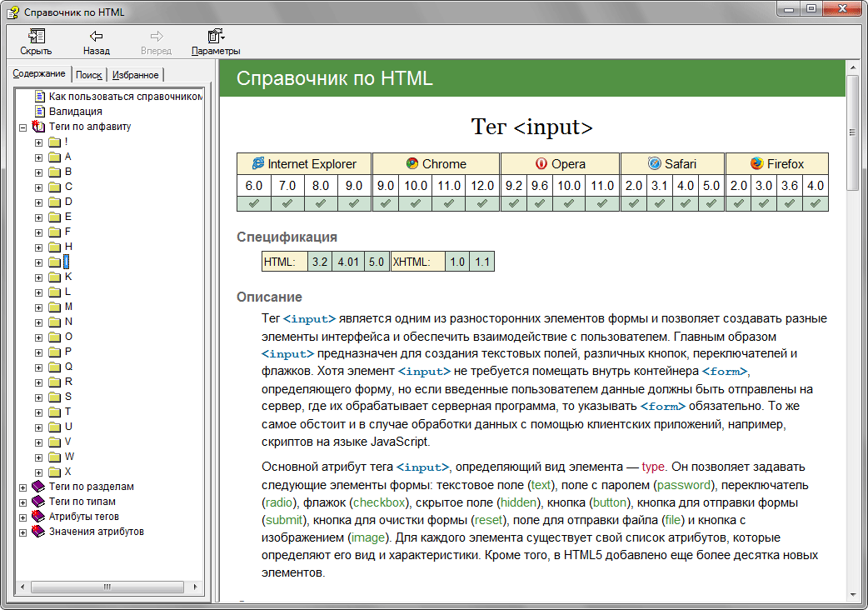Click the Internet Explorer browser icon

pyautogui.click(x=258, y=163)
